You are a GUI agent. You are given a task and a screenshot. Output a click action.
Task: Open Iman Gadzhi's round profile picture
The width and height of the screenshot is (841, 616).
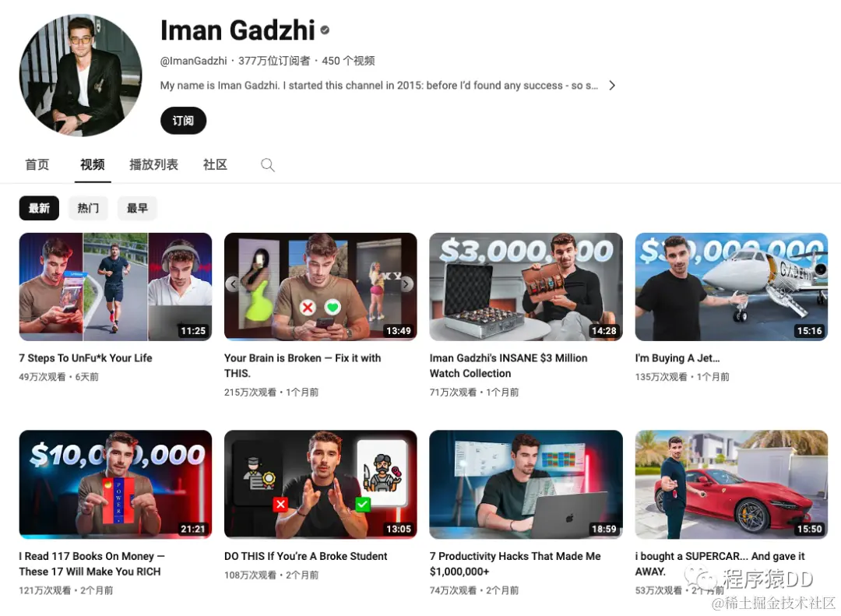coord(80,75)
